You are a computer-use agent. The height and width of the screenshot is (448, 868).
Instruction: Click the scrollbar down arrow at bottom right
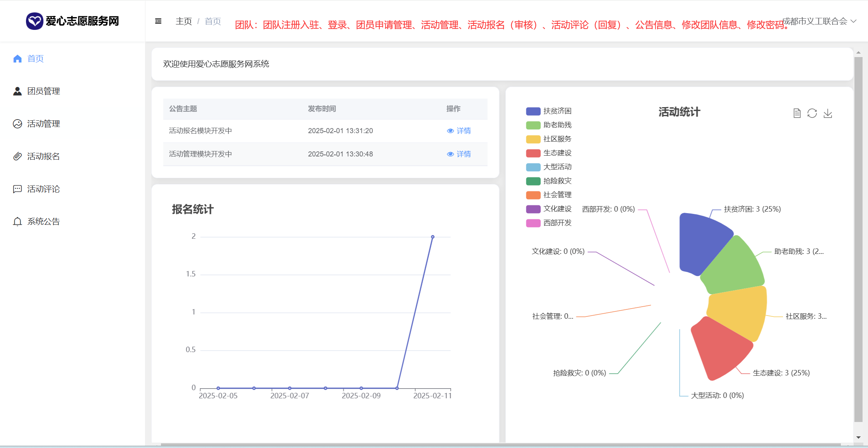coord(858,437)
